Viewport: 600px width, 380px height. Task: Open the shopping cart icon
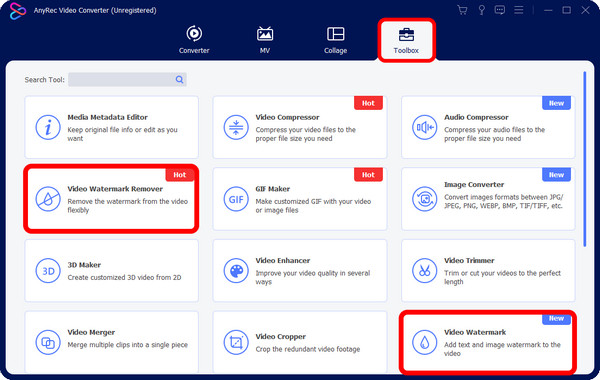[x=462, y=10]
